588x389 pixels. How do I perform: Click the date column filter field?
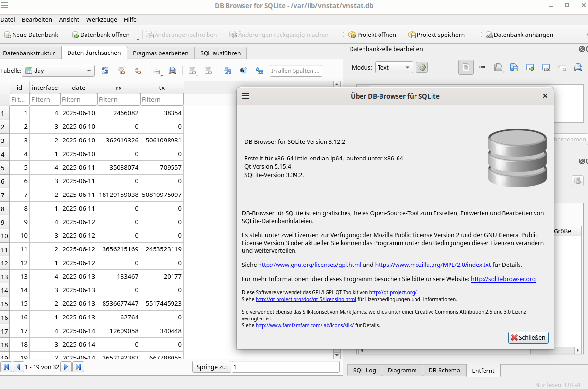tap(78, 99)
